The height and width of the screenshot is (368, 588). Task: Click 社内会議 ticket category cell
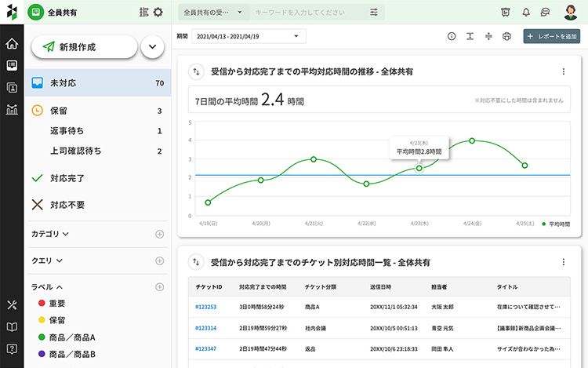pyautogui.click(x=315, y=328)
